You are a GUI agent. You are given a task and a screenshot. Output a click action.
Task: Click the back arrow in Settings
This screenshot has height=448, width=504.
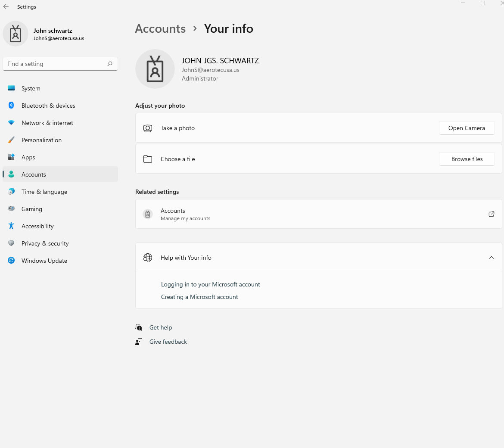click(6, 6)
